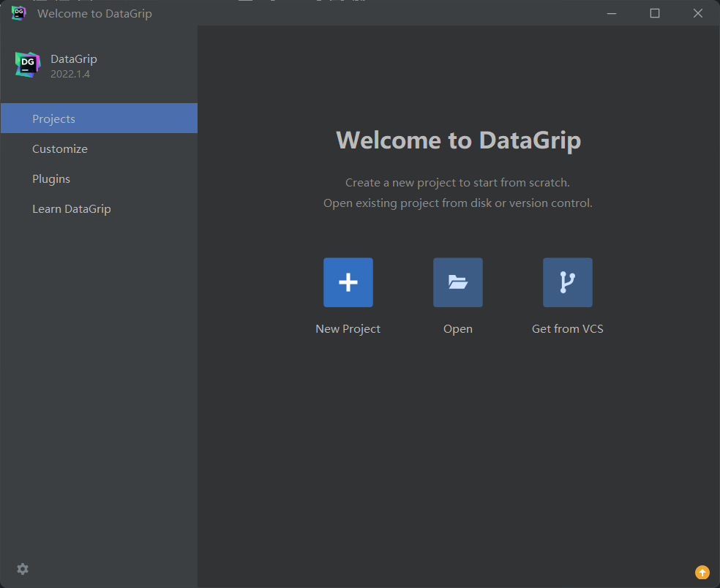Click the Welcome to DataGrip heading

point(458,140)
